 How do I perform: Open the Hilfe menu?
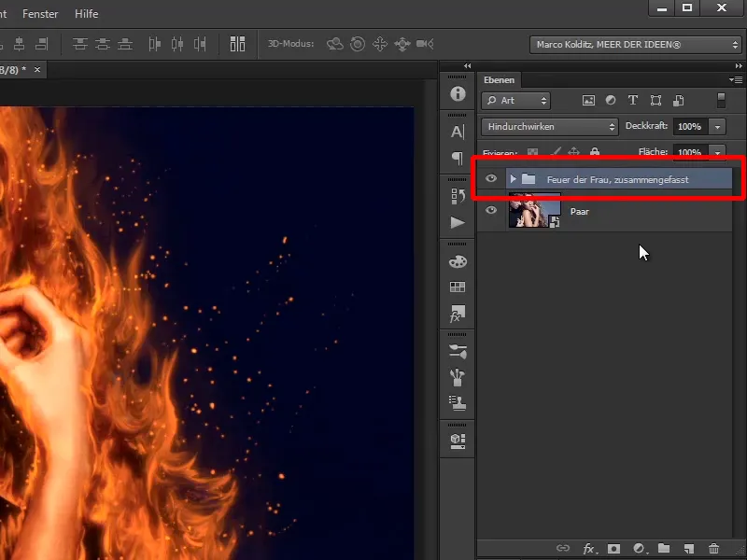coord(86,14)
